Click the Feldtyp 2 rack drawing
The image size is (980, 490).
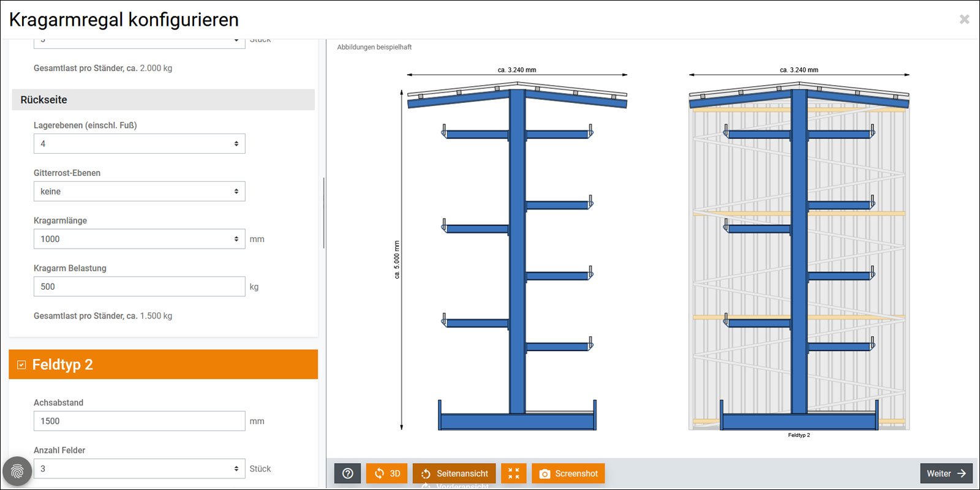[799, 257]
